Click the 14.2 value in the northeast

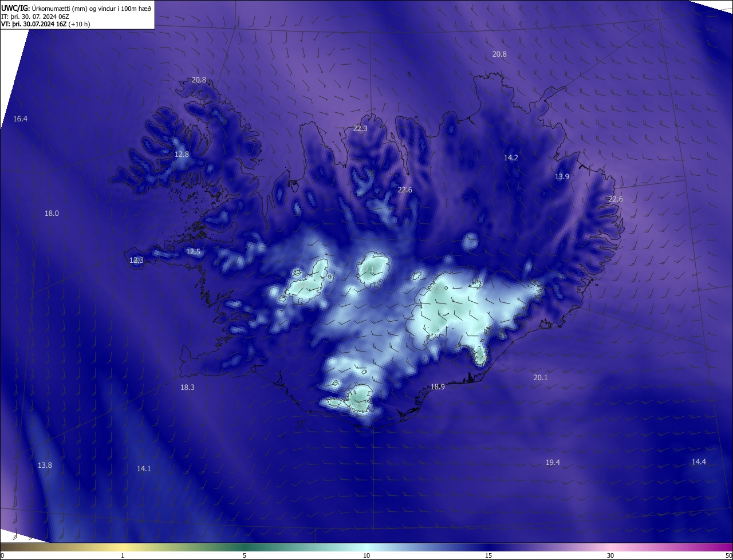[x=511, y=157]
